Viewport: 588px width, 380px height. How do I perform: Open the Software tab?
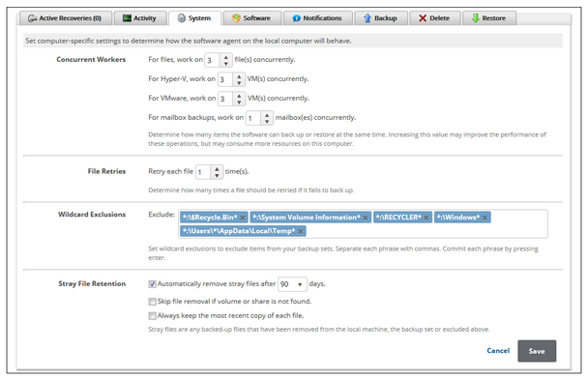(252, 18)
